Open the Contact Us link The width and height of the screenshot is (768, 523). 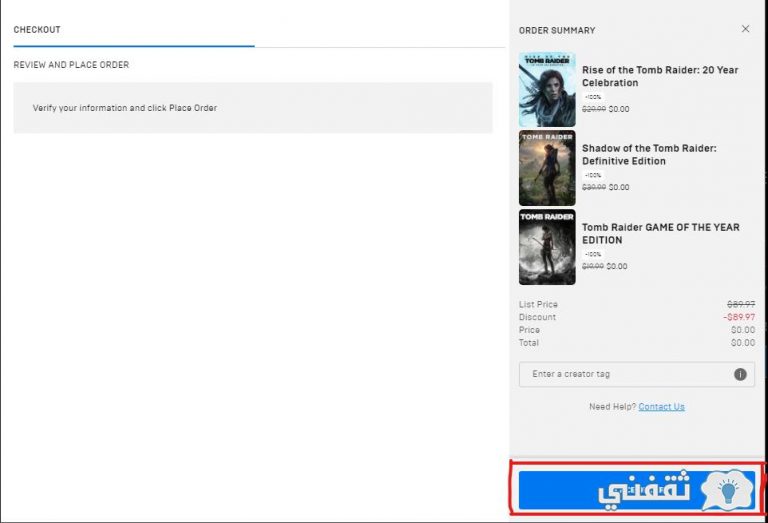(x=661, y=406)
